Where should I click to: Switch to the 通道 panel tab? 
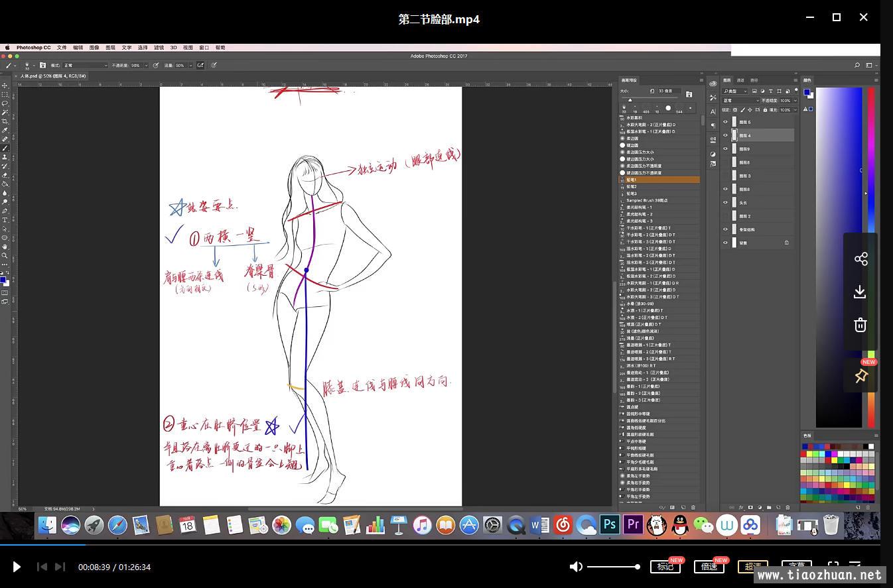[x=740, y=80]
